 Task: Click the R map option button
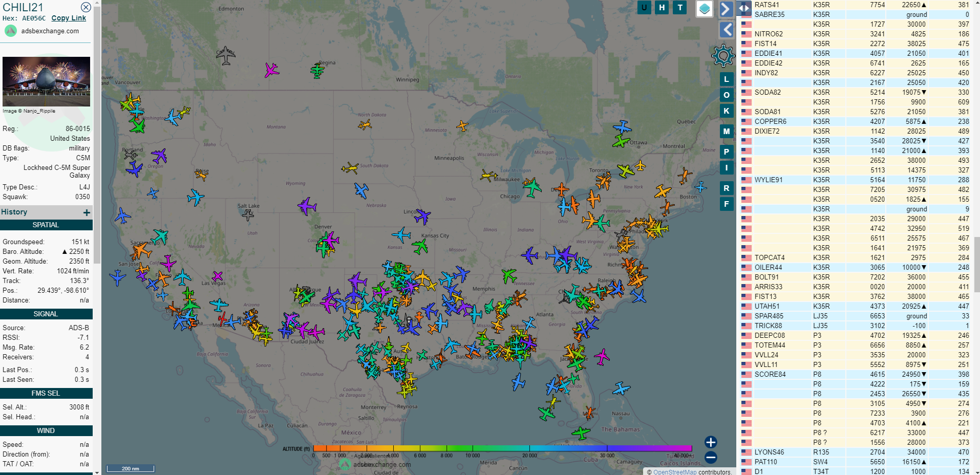pyautogui.click(x=727, y=188)
